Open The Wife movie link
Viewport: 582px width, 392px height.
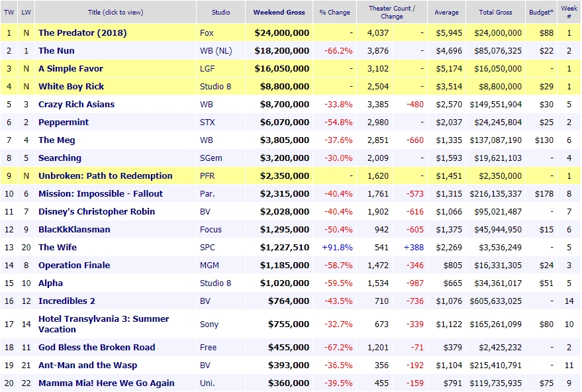tap(58, 247)
